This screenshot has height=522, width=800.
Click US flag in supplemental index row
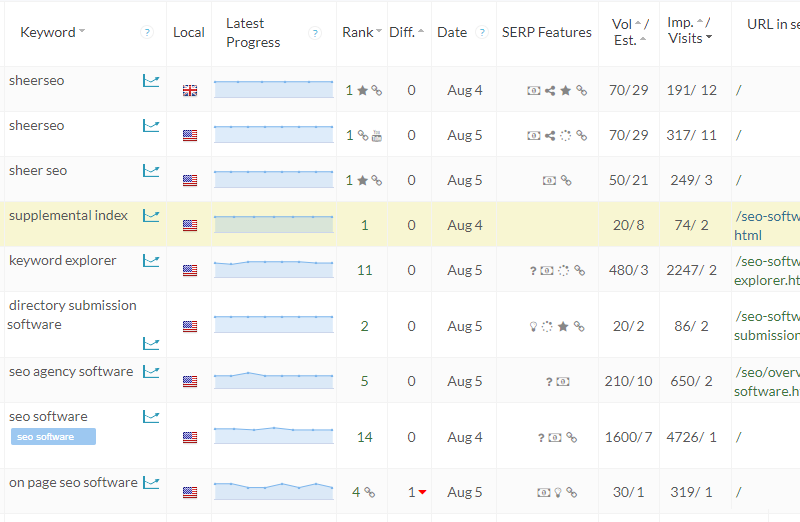[x=190, y=226]
